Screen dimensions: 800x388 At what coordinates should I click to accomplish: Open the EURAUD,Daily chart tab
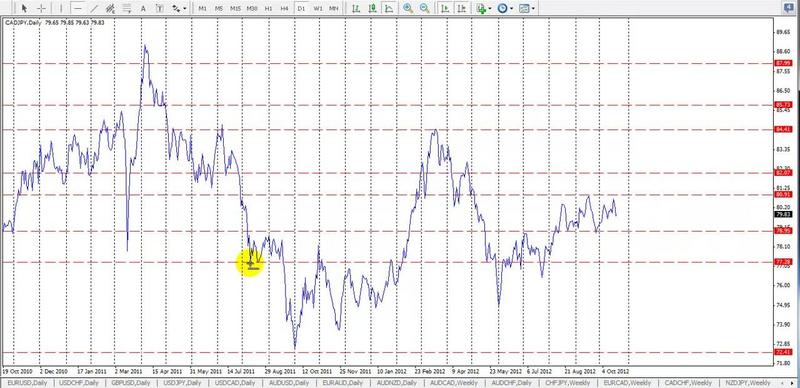coord(344,383)
